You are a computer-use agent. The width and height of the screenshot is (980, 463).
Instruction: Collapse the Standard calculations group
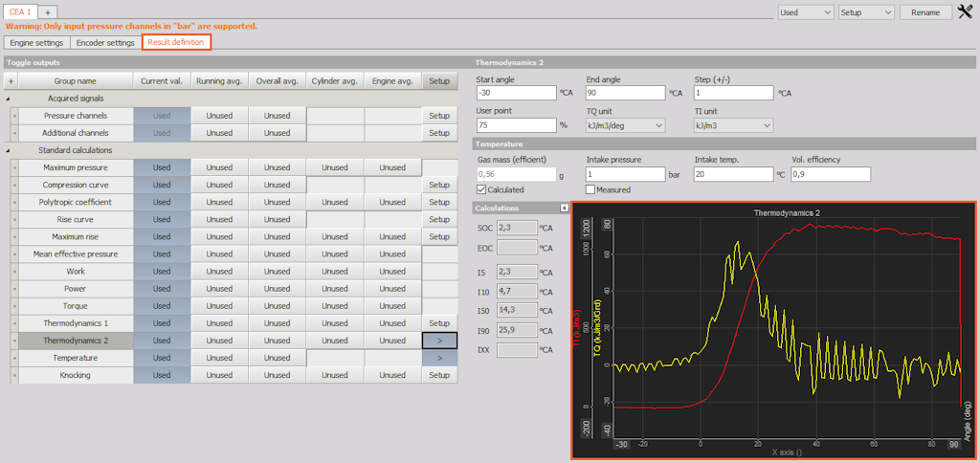pos(9,150)
